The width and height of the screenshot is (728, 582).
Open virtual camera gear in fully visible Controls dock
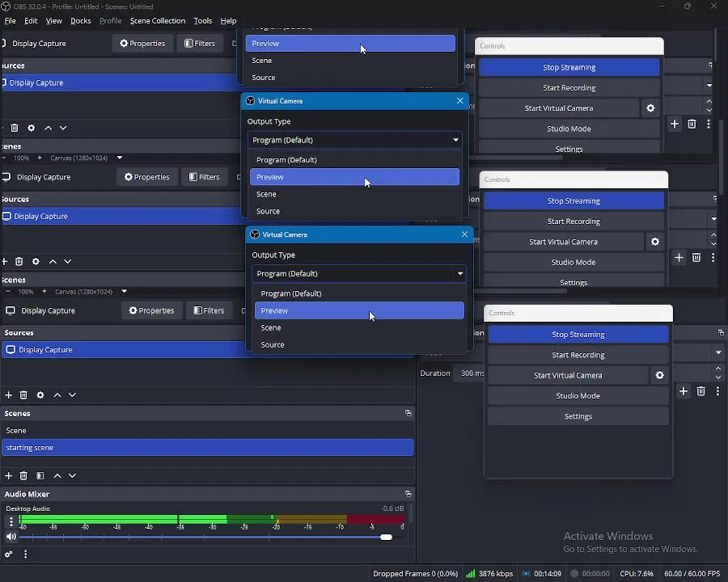pos(660,375)
